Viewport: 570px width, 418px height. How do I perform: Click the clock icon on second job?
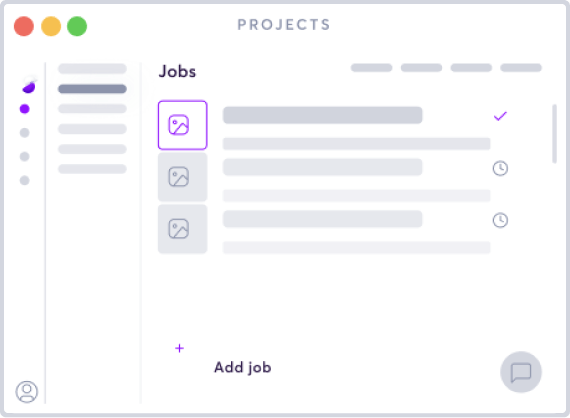click(x=500, y=168)
